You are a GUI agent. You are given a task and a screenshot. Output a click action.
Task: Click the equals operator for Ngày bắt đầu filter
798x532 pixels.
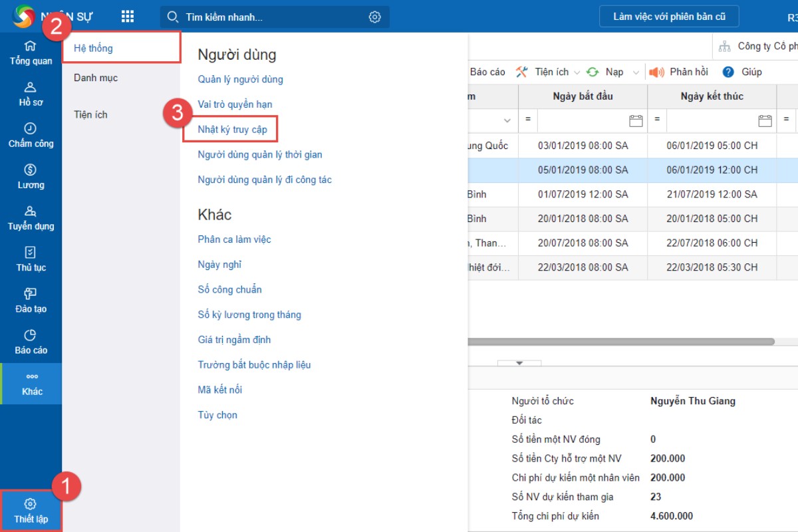coord(528,120)
